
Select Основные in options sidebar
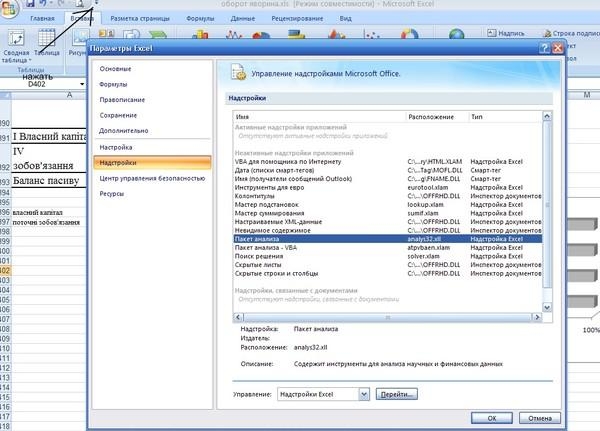click(x=152, y=69)
